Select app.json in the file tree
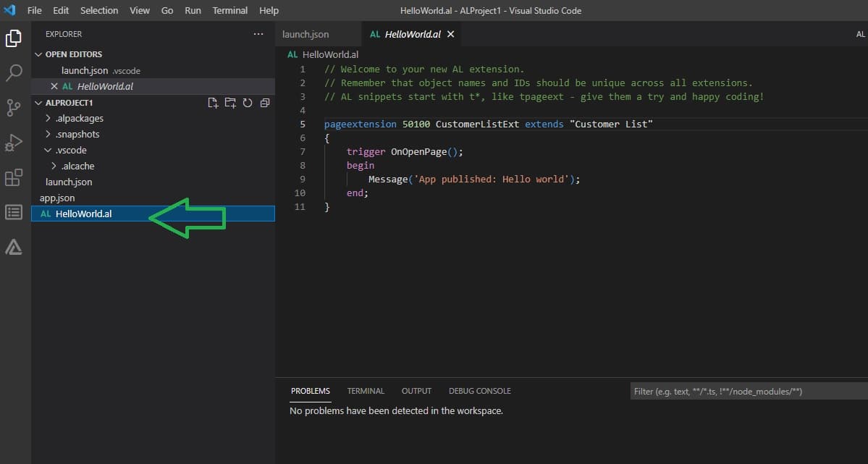This screenshot has width=868, height=464. [57, 198]
